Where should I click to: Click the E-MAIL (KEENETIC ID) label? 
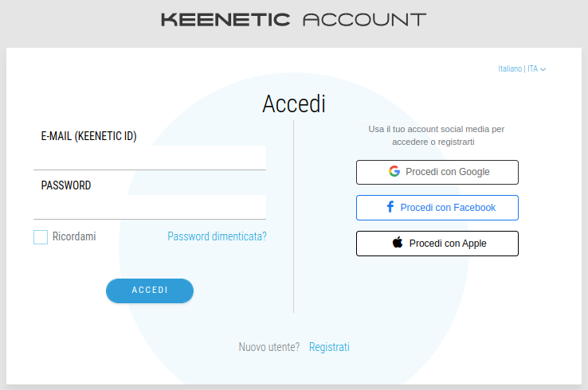[x=88, y=136]
